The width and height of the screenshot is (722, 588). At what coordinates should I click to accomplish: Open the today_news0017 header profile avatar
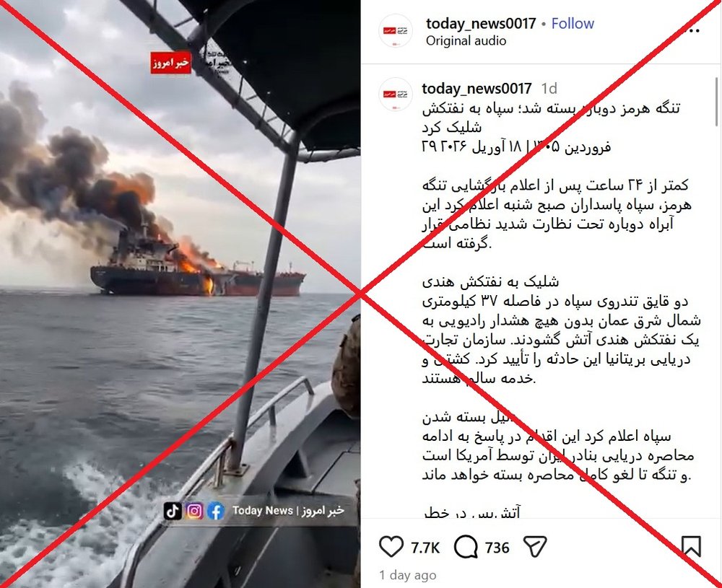click(395, 31)
